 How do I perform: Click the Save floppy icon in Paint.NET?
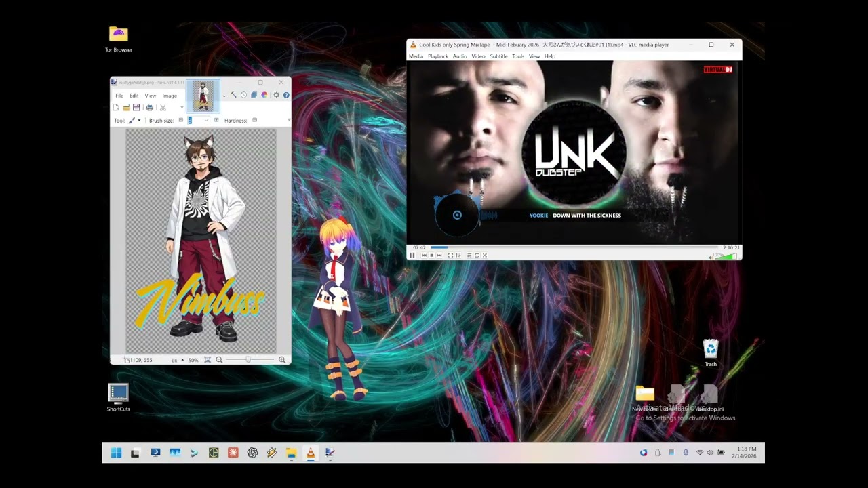(136, 107)
